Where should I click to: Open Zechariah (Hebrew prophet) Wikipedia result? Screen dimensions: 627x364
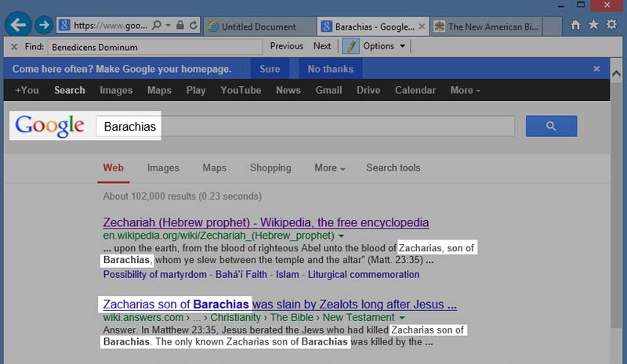(266, 222)
